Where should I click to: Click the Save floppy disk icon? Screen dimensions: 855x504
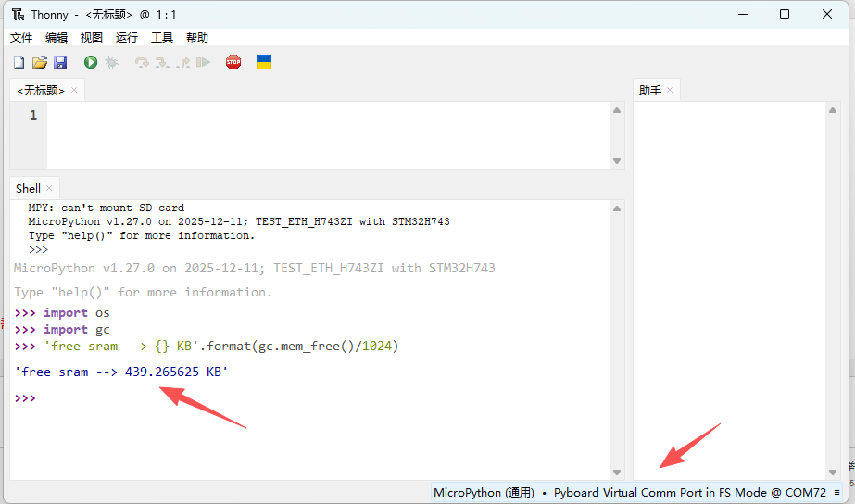60,62
